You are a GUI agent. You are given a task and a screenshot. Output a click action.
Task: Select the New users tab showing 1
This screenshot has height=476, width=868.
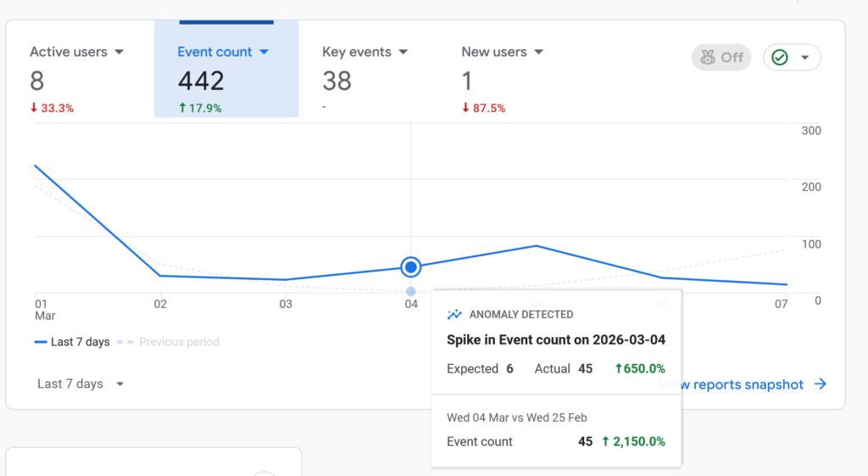[502, 68]
